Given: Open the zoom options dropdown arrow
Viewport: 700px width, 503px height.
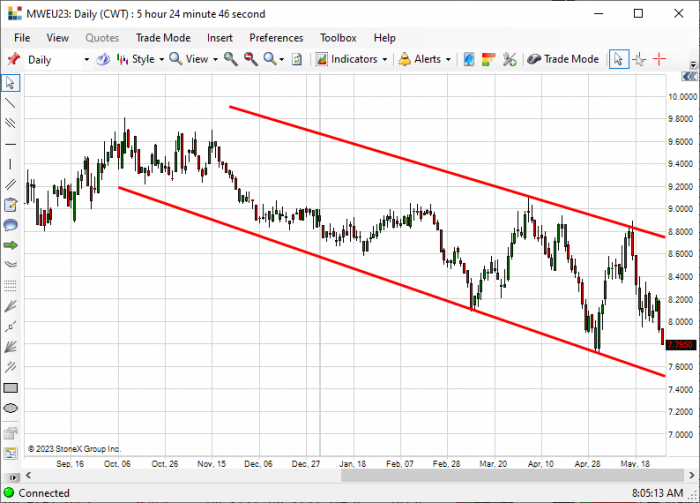Looking at the screenshot, I should (282, 59).
